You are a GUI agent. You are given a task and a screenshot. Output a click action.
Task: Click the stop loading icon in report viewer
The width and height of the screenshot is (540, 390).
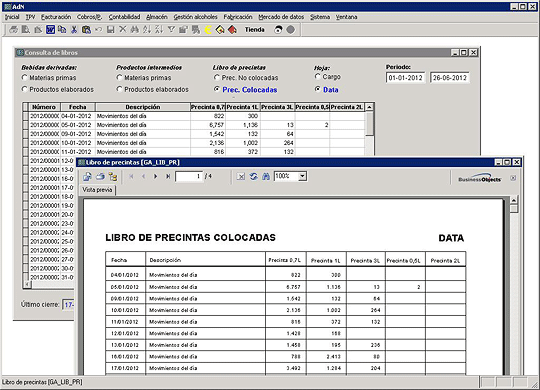click(x=241, y=177)
